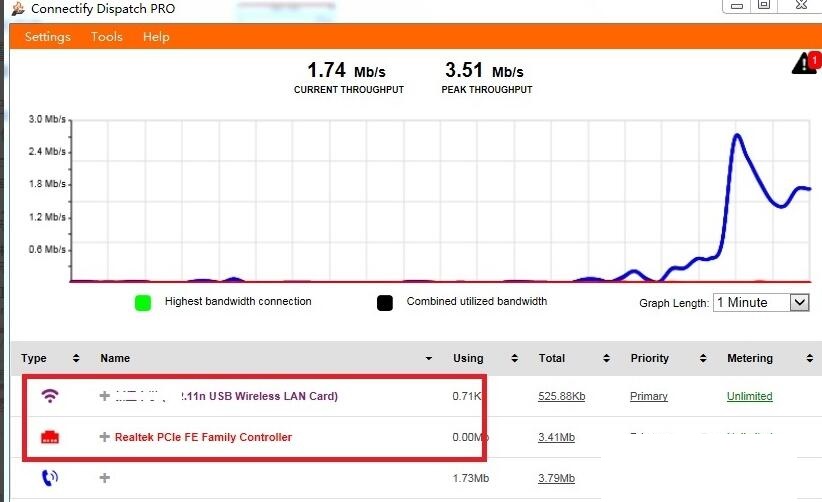Click the Highest bandwidth connection legend label
Image resolution: width=822 pixels, height=502 pixels.
coord(238,301)
